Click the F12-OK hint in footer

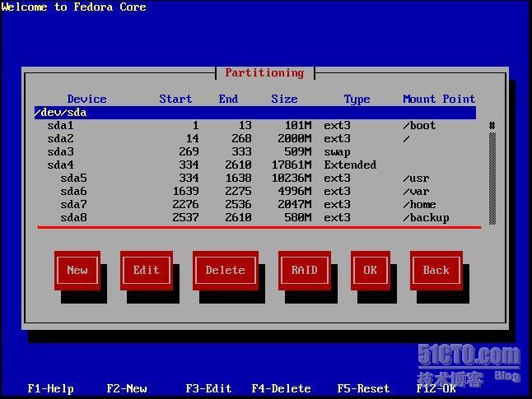tap(436, 388)
